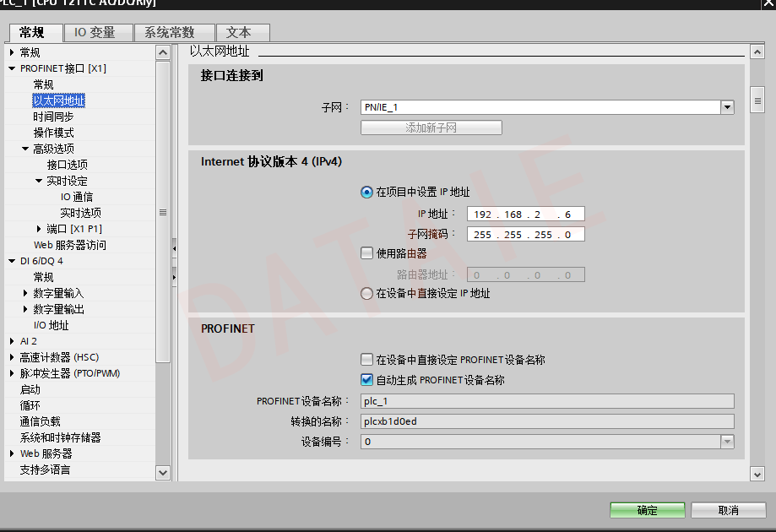Click the right-pointing splitter arrow

[174, 276]
